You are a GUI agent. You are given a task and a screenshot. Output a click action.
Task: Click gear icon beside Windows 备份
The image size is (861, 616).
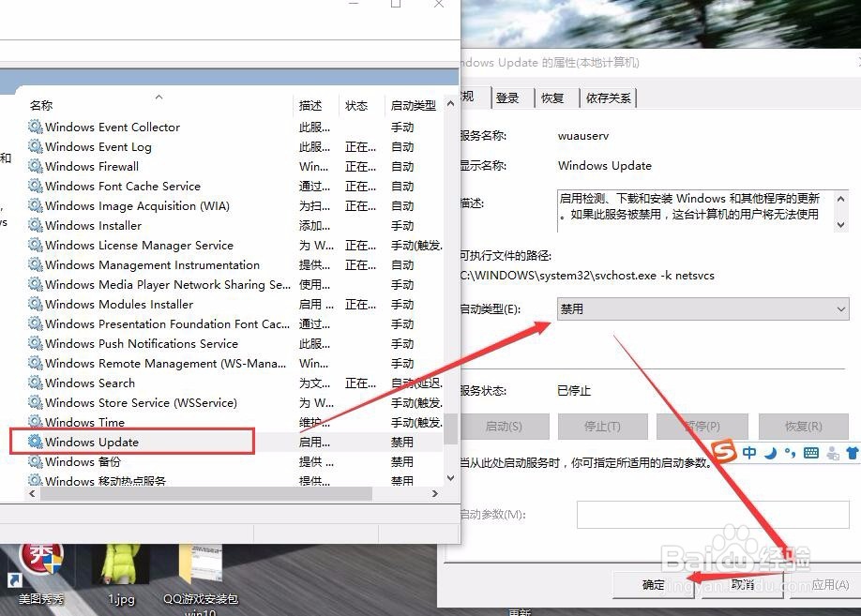pos(36,461)
